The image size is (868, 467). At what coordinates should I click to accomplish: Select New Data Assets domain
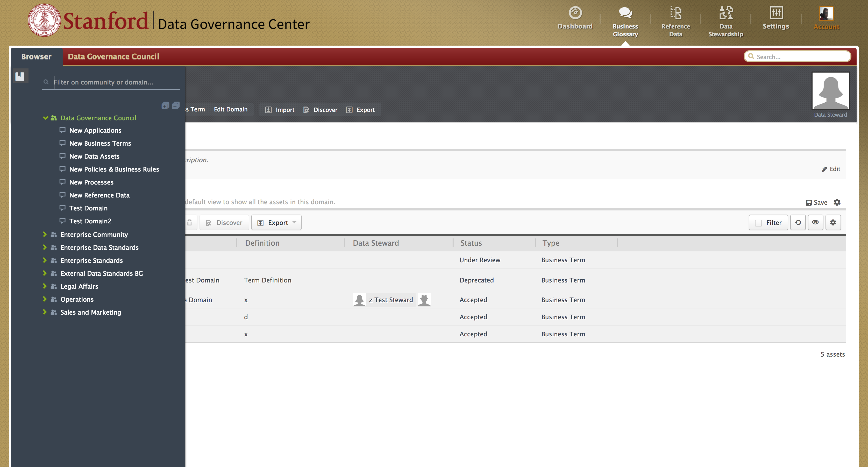[x=94, y=156]
